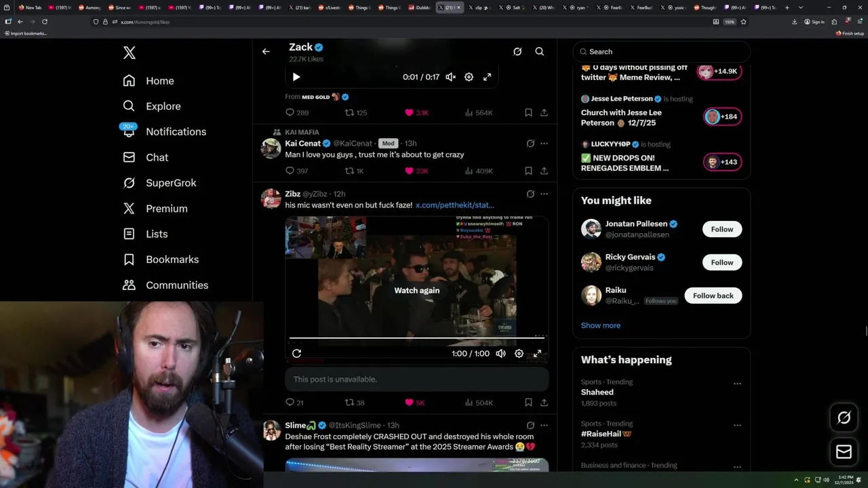The height and width of the screenshot is (488, 868).
Task: Open Bookmarks in sidebar
Action: click(x=161, y=260)
